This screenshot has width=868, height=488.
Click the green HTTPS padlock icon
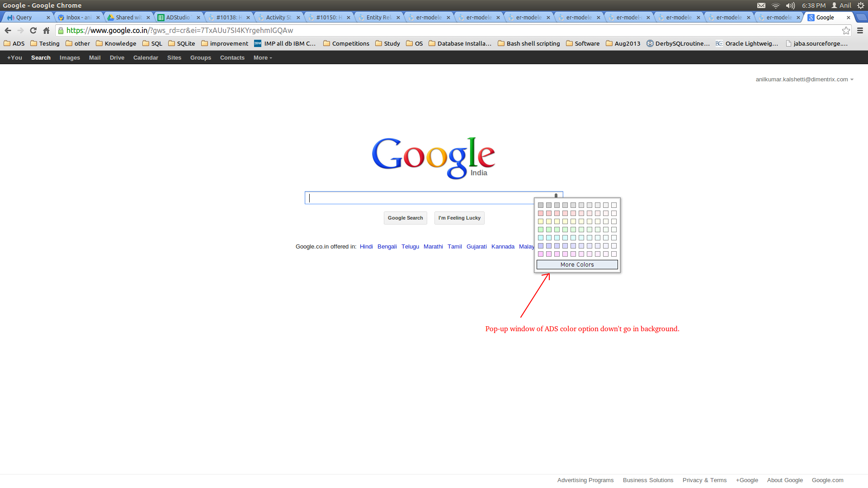[x=61, y=30]
